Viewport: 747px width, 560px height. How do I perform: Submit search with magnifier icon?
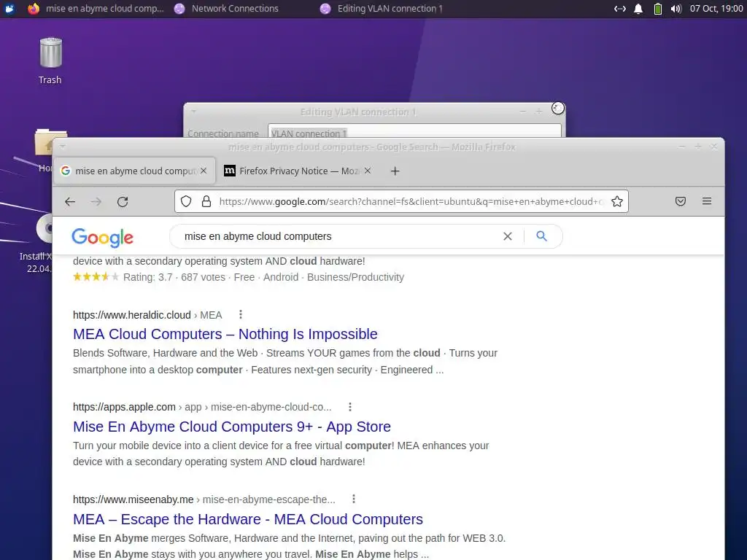pos(542,236)
